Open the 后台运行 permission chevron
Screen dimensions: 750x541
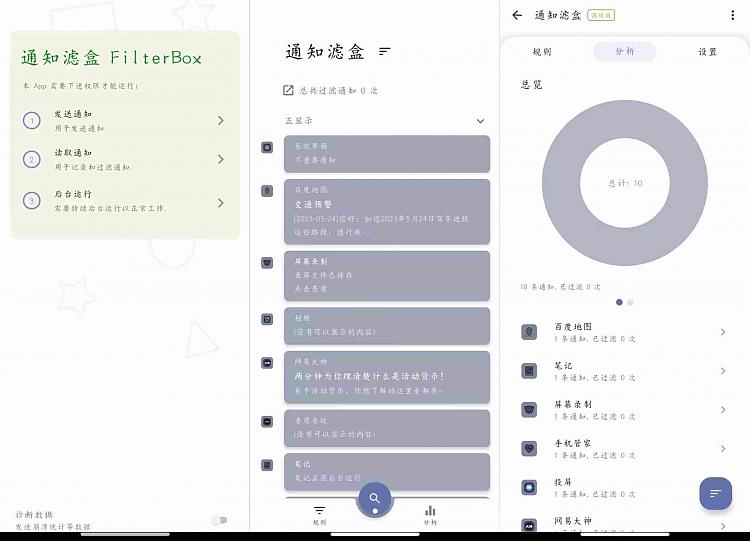[x=221, y=203]
